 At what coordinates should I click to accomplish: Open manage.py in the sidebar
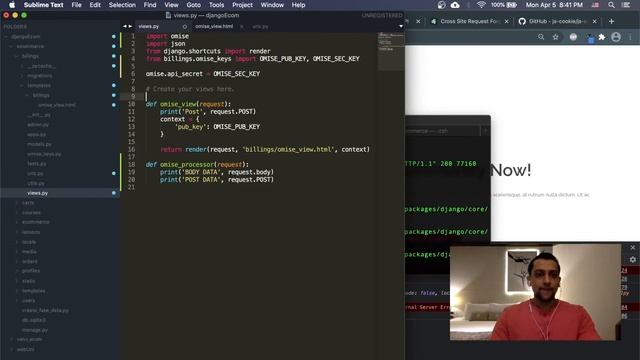coord(35,330)
